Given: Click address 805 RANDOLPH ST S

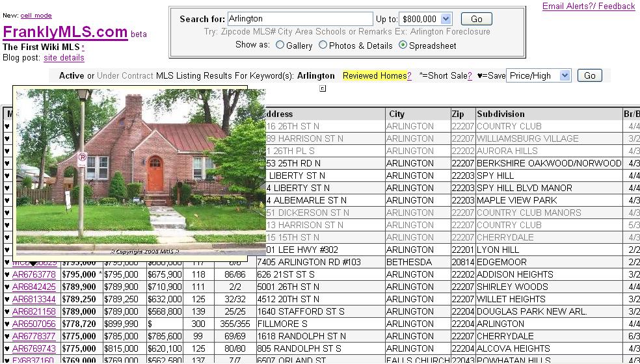Looking at the screenshot, I should [x=299, y=348].
